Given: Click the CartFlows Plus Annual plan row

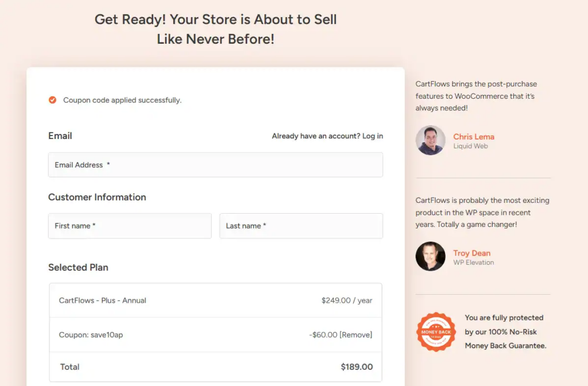Looking at the screenshot, I should coord(215,300).
